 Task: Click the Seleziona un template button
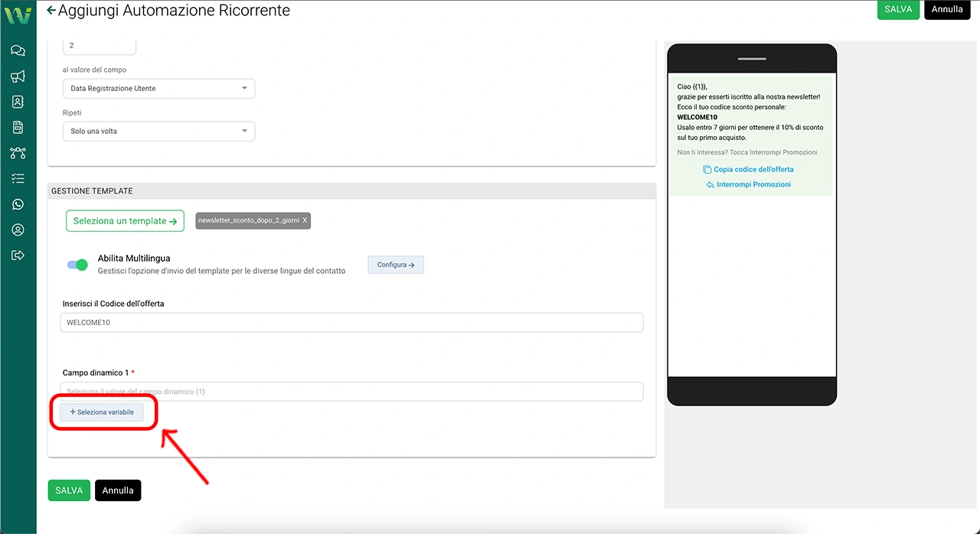click(125, 221)
